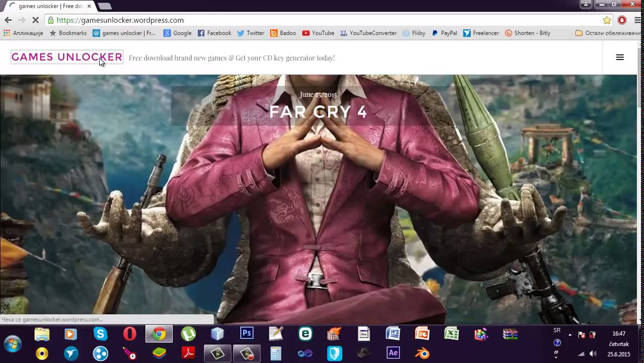The width and height of the screenshot is (644, 363).
Task: Open the Апликације apps bookmark
Action: coord(23,33)
